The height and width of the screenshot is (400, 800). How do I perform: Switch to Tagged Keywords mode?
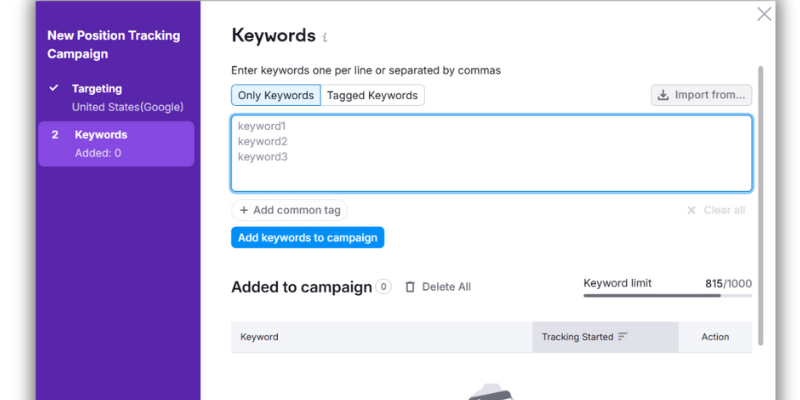click(373, 95)
